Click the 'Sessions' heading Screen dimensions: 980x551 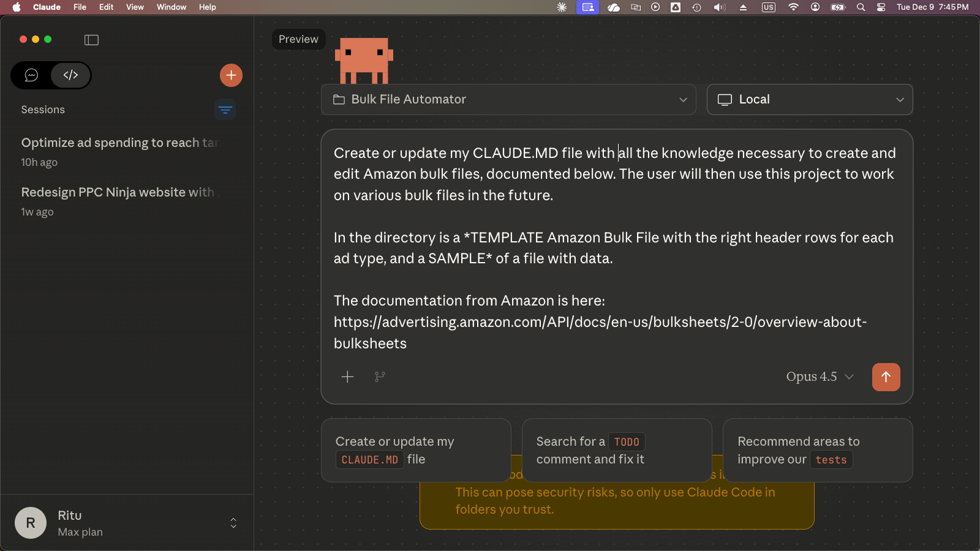43,110
